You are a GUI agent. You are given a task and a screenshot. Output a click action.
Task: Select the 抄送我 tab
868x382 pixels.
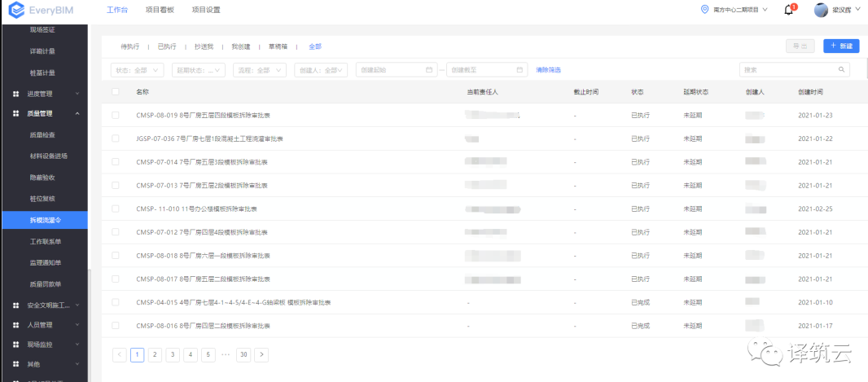204,47
